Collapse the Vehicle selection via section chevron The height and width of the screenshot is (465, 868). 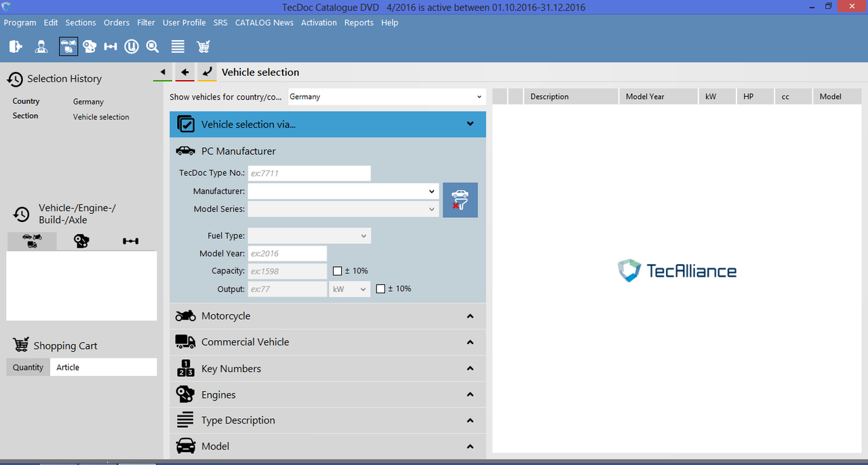point(470,124)
